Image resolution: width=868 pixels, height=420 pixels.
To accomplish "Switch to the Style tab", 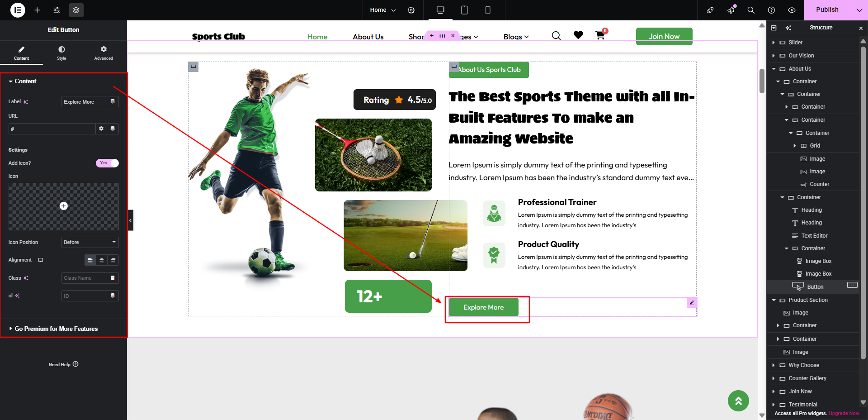I will point(61,52).
